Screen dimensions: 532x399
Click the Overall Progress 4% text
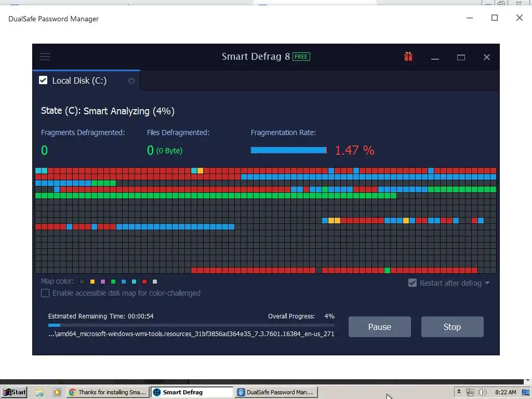click(x=301, y=316)
